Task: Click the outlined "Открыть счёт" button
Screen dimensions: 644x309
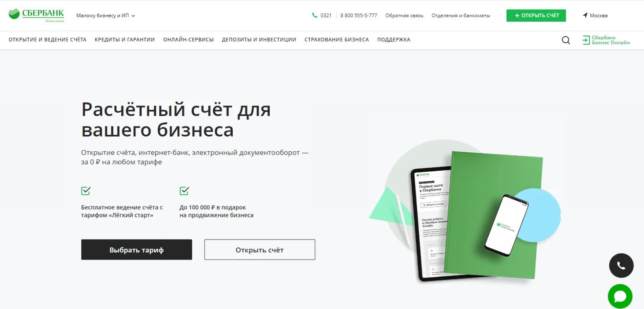Action: click(260, 250)
